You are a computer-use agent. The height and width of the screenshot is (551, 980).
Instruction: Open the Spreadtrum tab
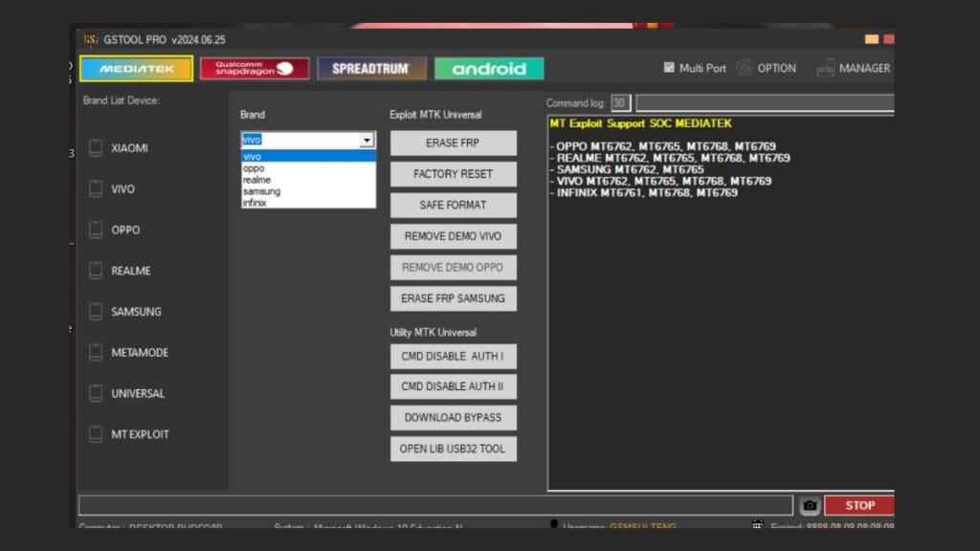point(371,69)
